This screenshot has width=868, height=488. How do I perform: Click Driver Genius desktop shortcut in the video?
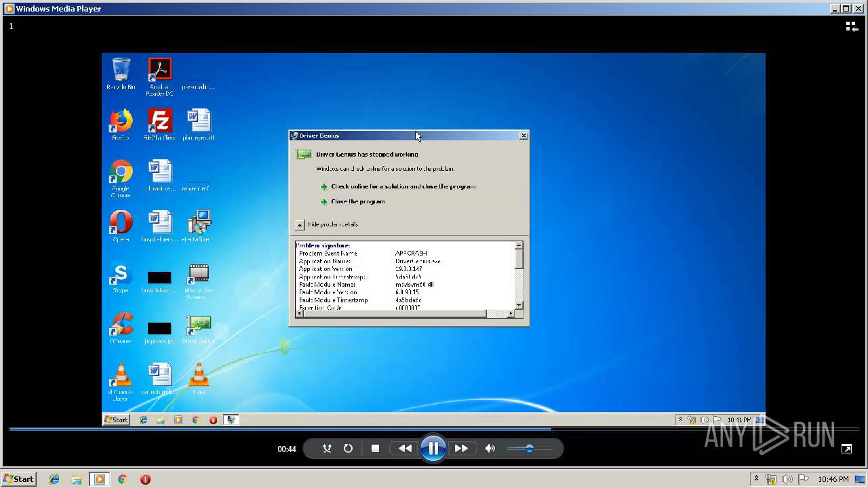click(199, 329)
